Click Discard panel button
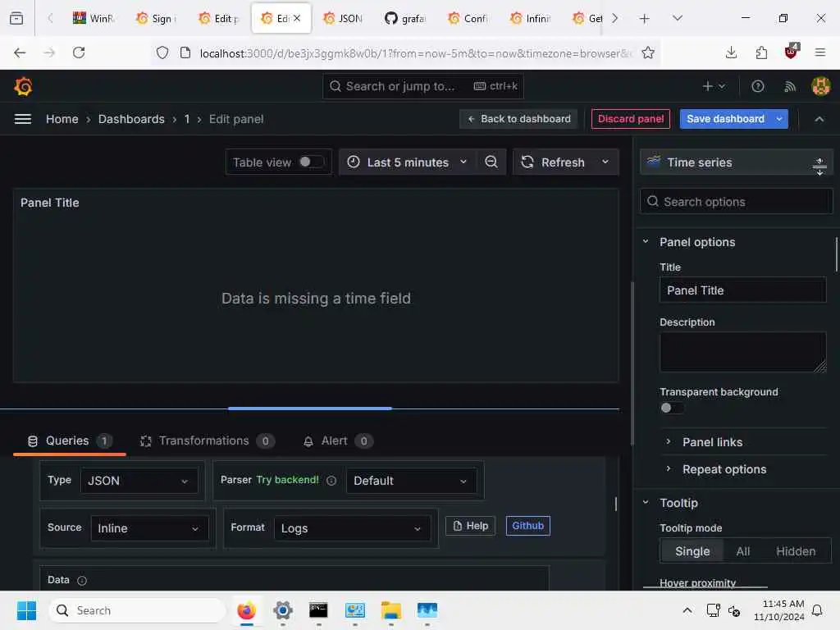 [631, 119]
